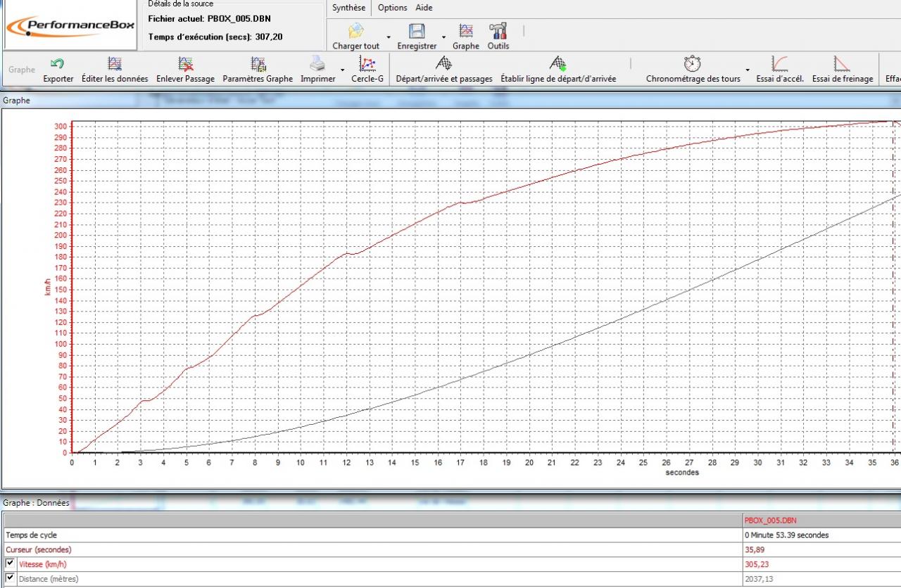Click the distance value "2037,13"
901x588 pixels.
coord(758,579)
